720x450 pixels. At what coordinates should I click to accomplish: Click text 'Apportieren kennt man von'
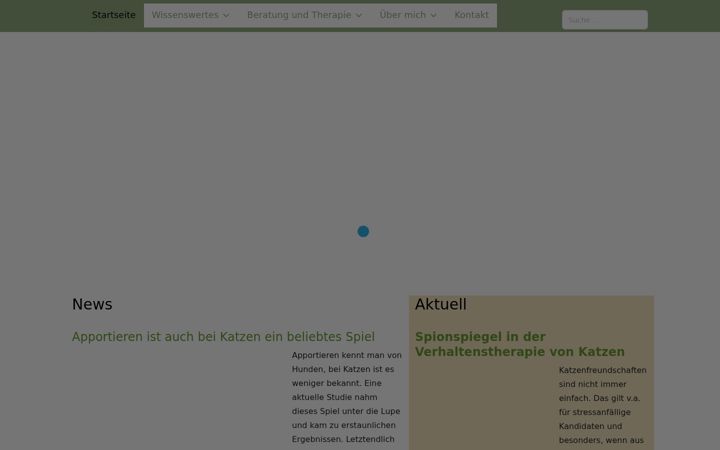pyautogui.click(x=347, y=355)
